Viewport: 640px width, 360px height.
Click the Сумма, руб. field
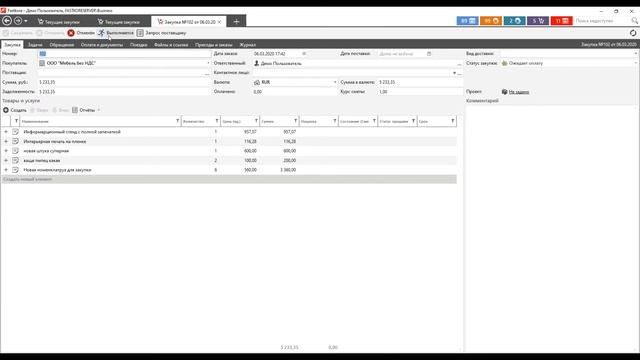coord(124,82)
